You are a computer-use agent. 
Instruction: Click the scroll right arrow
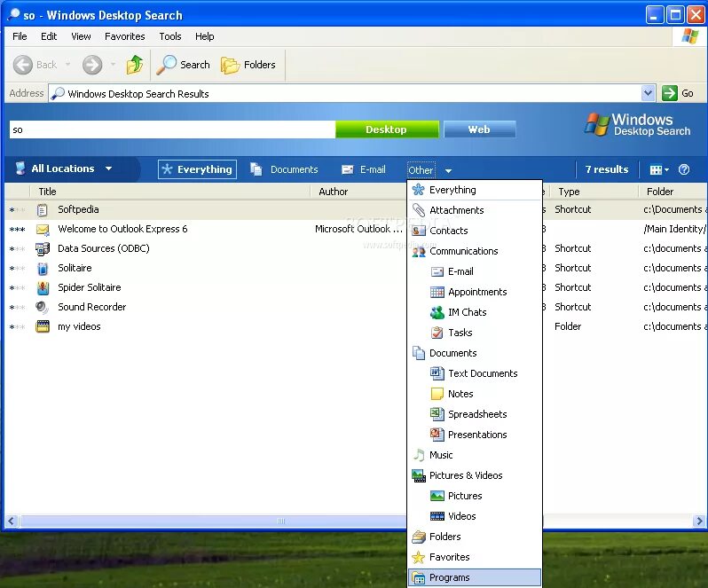[699, 521]
